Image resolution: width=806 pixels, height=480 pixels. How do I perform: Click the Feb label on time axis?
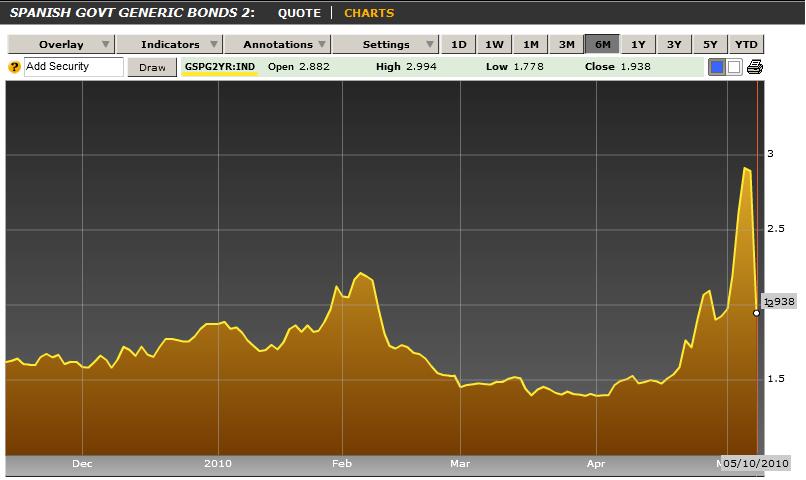click(342, 464)
